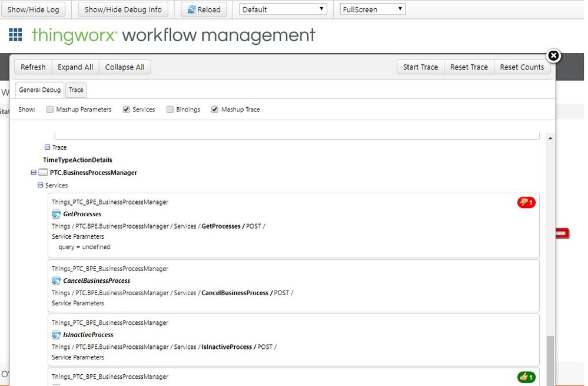Click Service Parameters under GetProcesses
This screenshot has height=386, width=588.
click(x=78, y=236)
